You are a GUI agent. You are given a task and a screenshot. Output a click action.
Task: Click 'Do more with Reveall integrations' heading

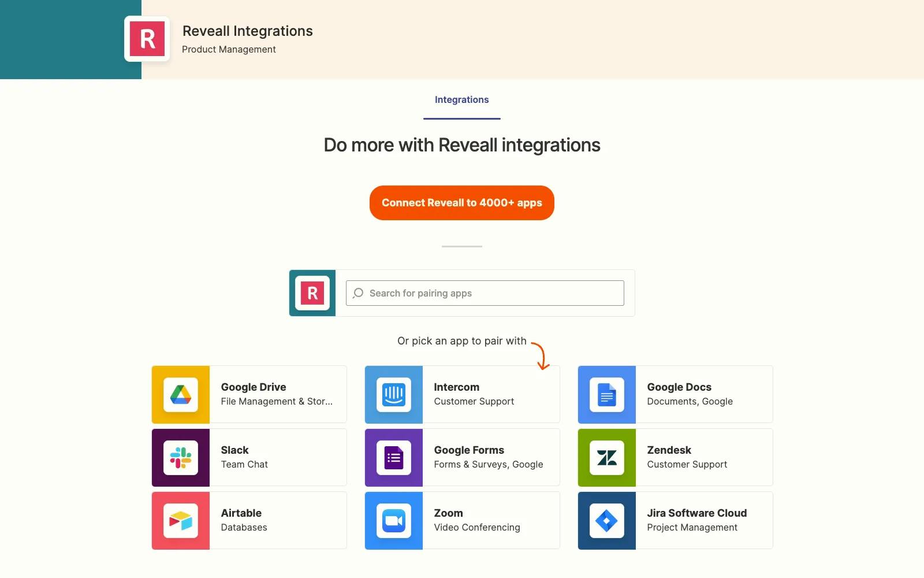coord(462,145)
